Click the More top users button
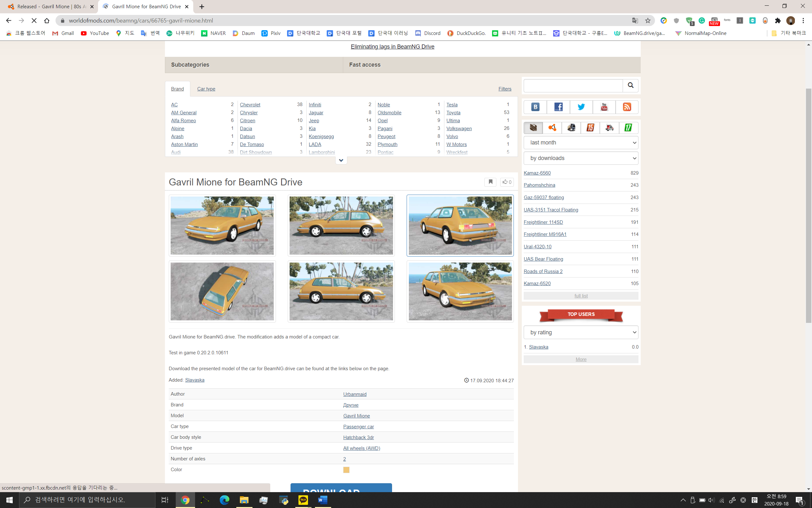Viewport: 812px width, 508px height. click(x=581, y=359)
